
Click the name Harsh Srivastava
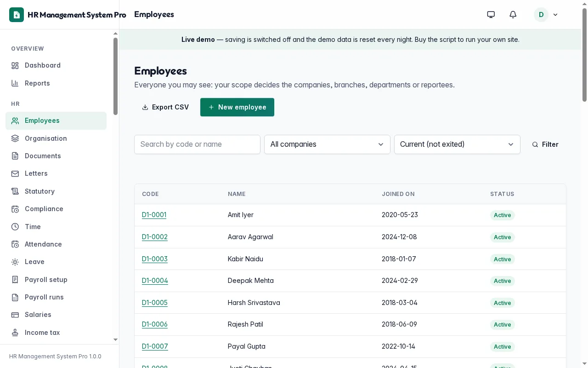[x=254, y=303]
